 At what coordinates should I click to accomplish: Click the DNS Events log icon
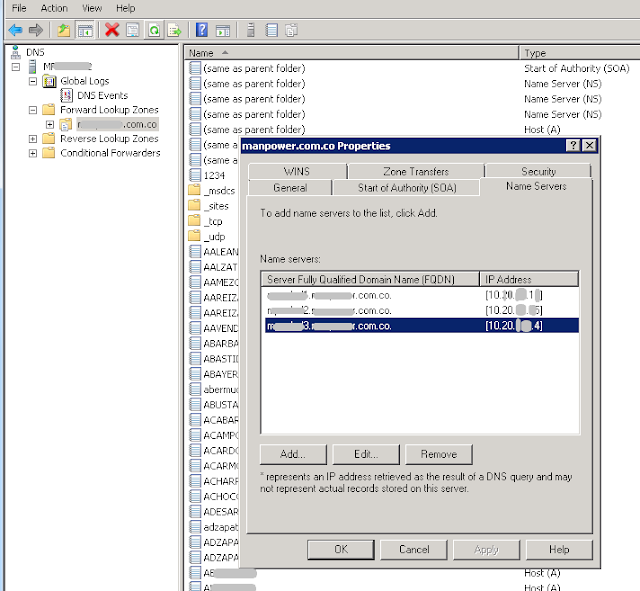pos(66,95)
